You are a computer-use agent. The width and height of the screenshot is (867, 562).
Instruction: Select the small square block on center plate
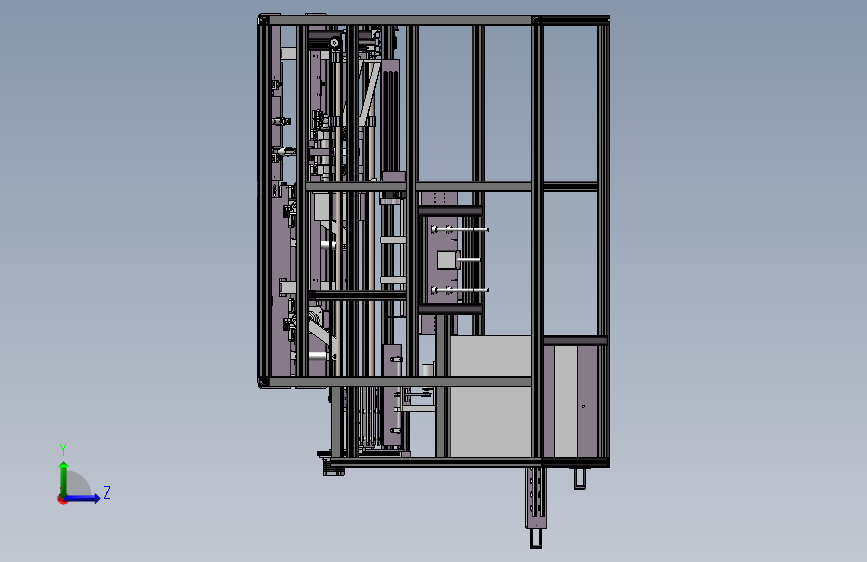(x=448, y=260)
